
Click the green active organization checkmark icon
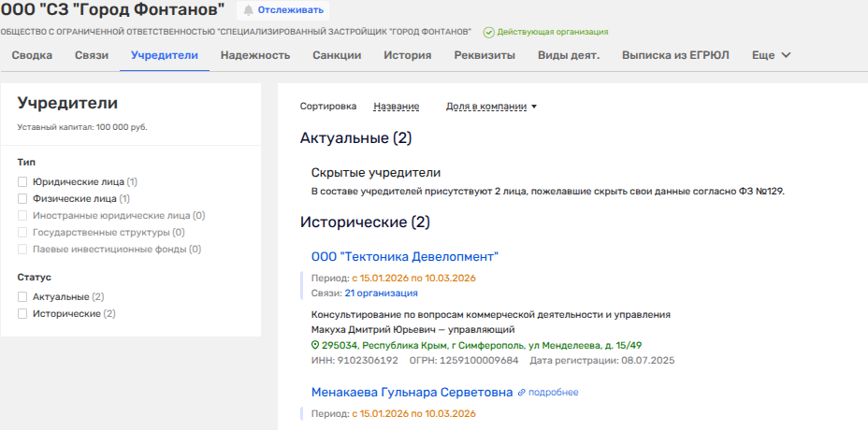[488, 33]
